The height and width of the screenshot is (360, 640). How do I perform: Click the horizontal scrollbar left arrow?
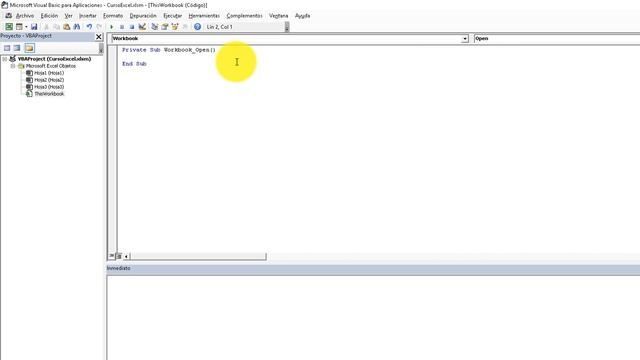(x=127, y=256)
